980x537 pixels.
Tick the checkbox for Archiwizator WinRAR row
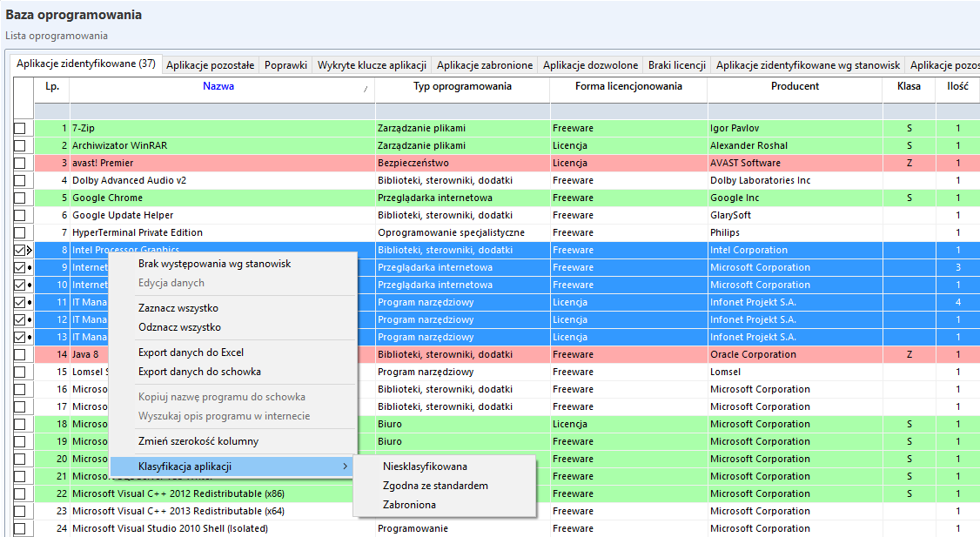[x=20, y=145]
